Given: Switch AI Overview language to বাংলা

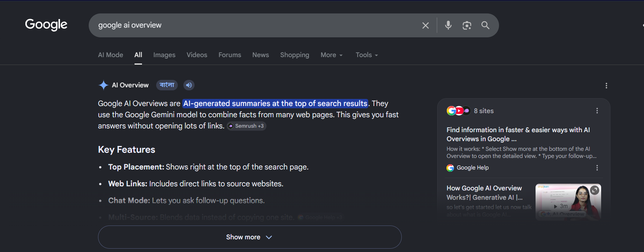Looking at the screenshot, I should (167, 85).
